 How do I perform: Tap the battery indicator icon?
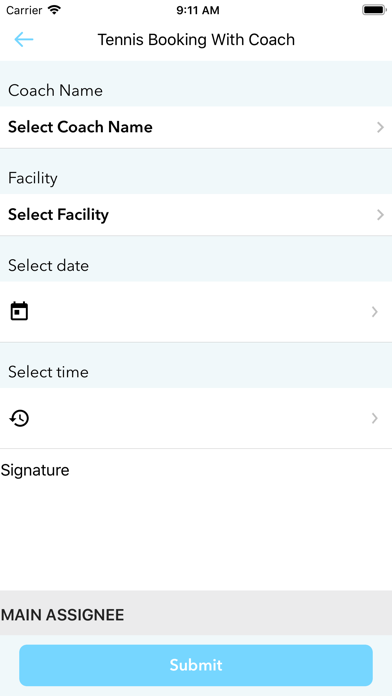374,10
